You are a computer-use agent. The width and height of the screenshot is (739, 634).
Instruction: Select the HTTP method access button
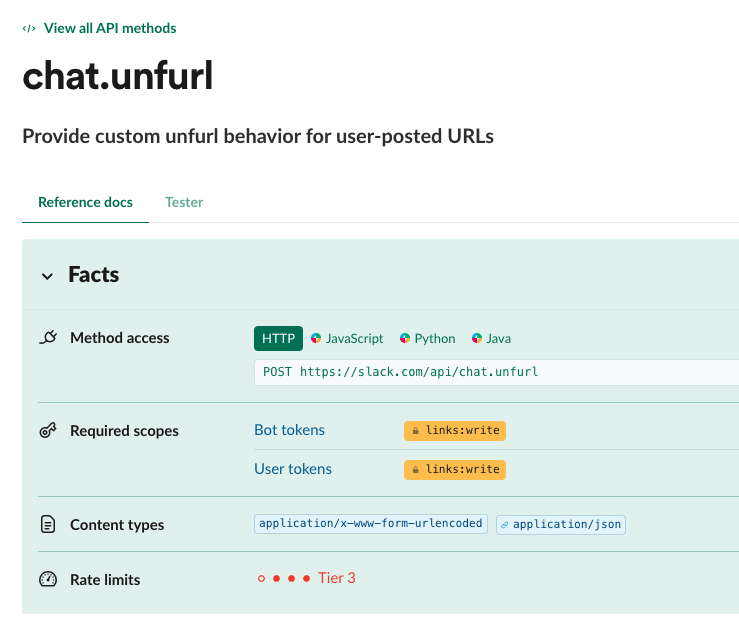tap(279, 338)
